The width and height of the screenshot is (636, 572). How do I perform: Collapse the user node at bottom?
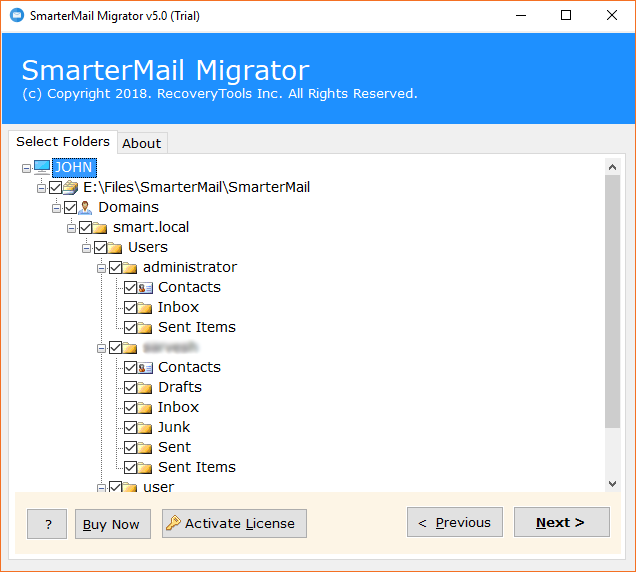pos(101,488)
